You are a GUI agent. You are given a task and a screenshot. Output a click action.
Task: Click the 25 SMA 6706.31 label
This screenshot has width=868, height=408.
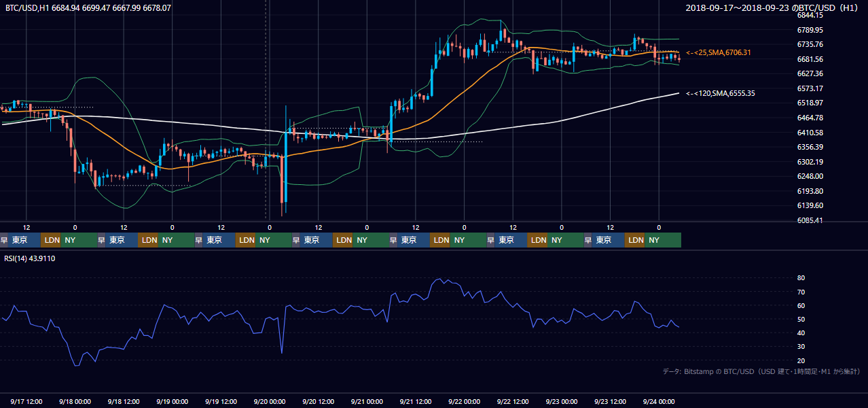click(719, 52)
